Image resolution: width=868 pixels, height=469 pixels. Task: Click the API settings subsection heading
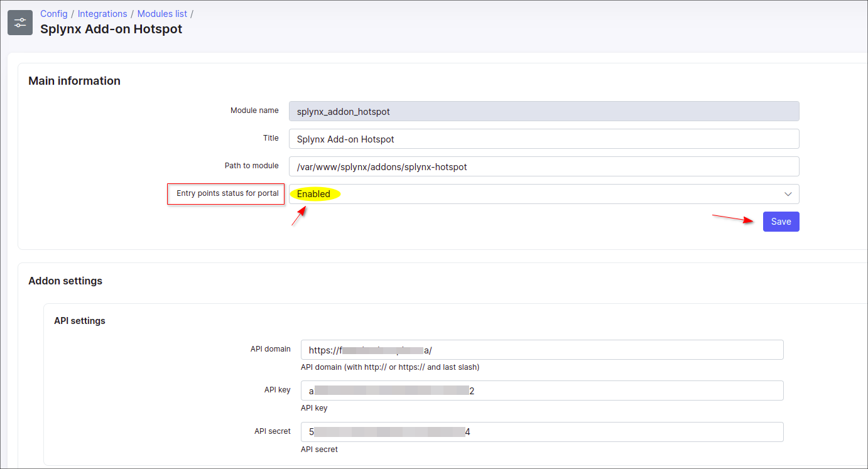point(80,321)
